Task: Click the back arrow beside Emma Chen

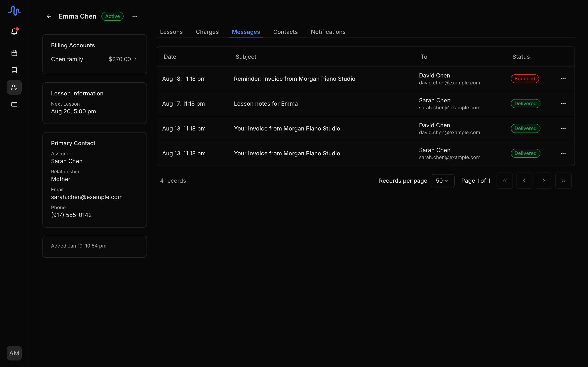Action: point(49,16)
